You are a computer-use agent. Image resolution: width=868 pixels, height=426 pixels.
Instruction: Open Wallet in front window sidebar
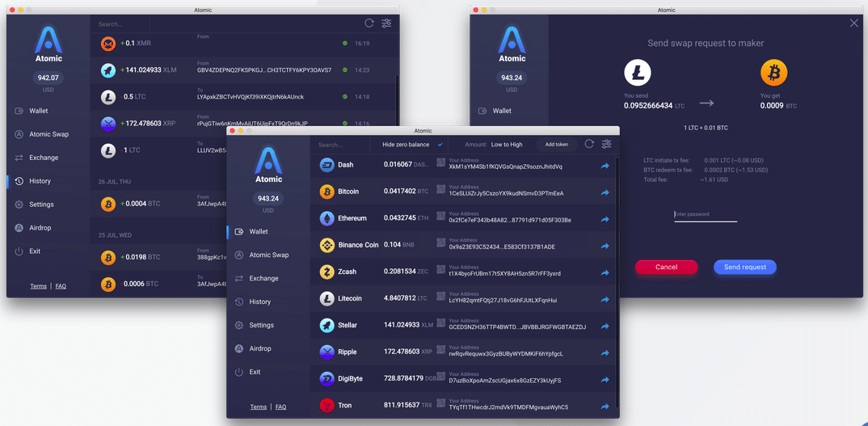[x=259, y=231]
